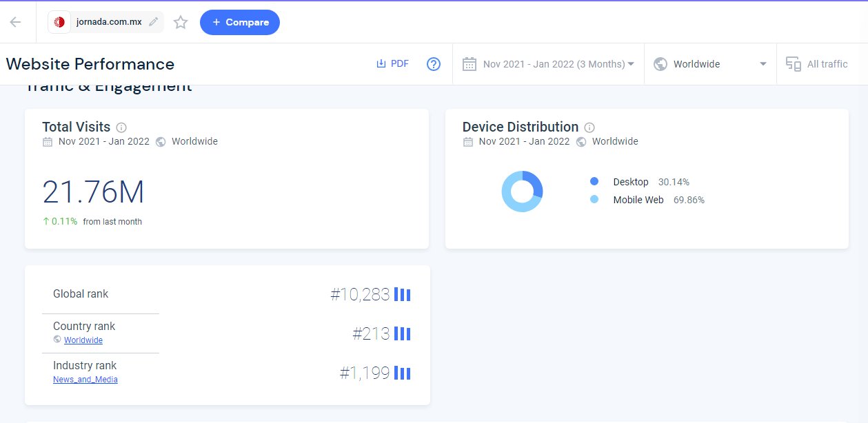Click the bars icon next to #1,199
Screen dimensions: 868x423
[x=403, y=373]
